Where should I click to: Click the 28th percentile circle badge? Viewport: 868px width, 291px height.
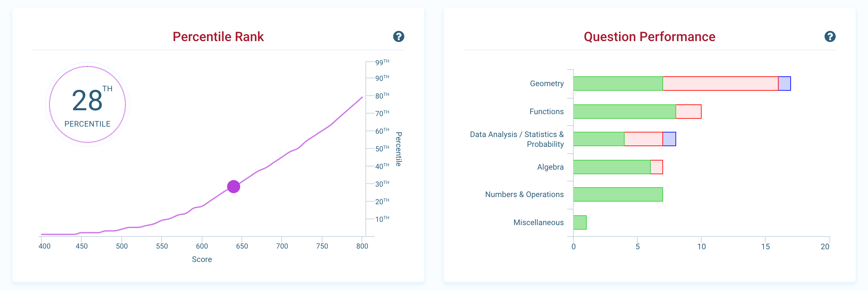[87, 104]
